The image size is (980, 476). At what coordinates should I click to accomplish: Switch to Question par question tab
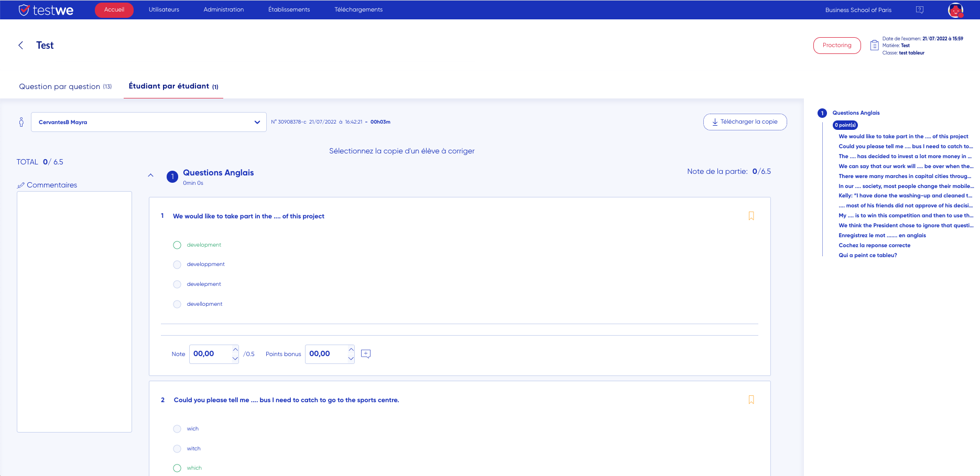click(66, 86)
